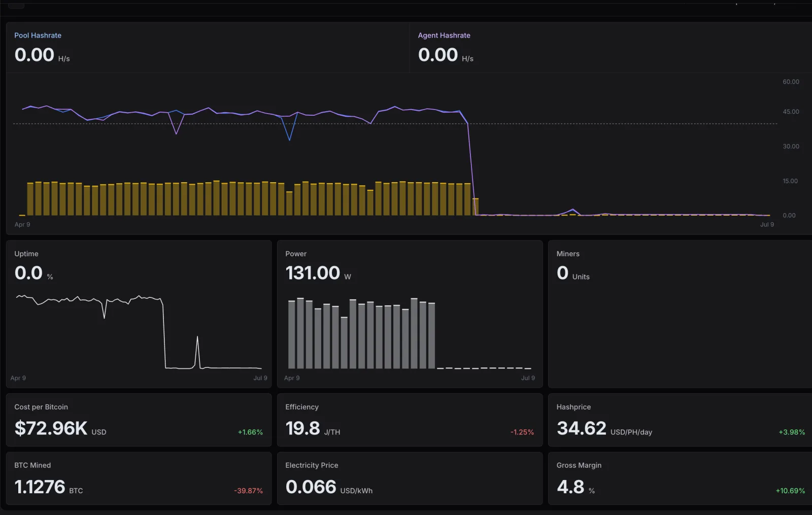The width and height of the screenshot is (812, 515).
Task: Click the tallest grey bar in Power chart
Action: (300, 333)
